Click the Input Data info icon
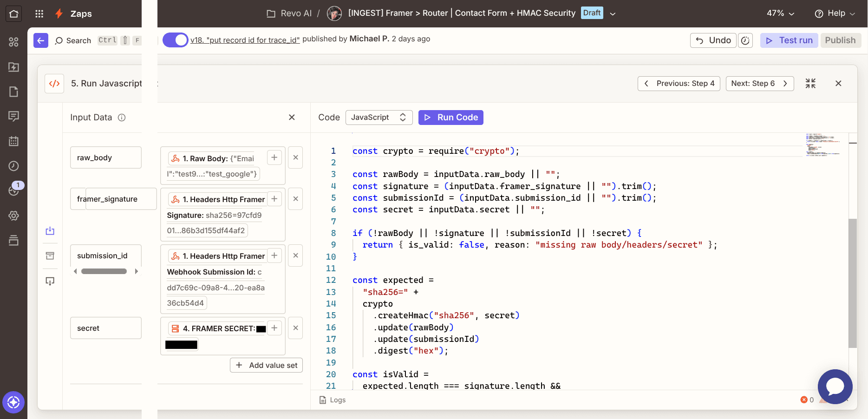This screenshot has width=868, height=419. coord(122,118)
